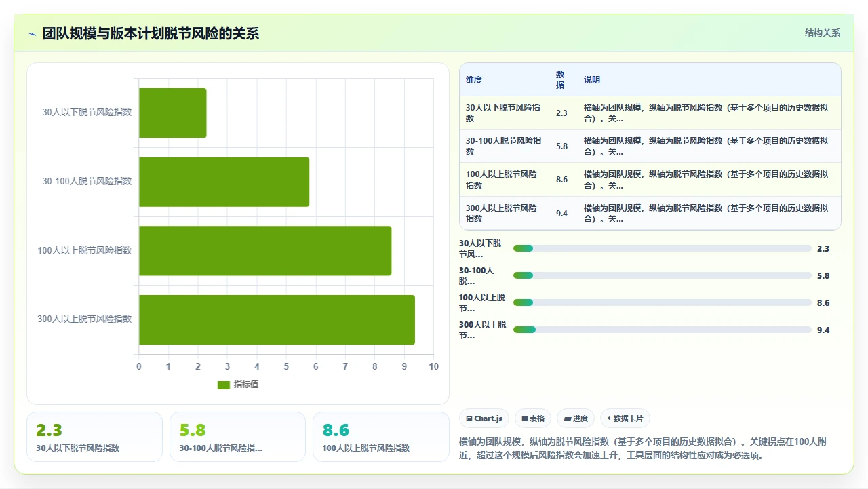Select the 进度 tag
868x489 pixels.
point(576,418)
